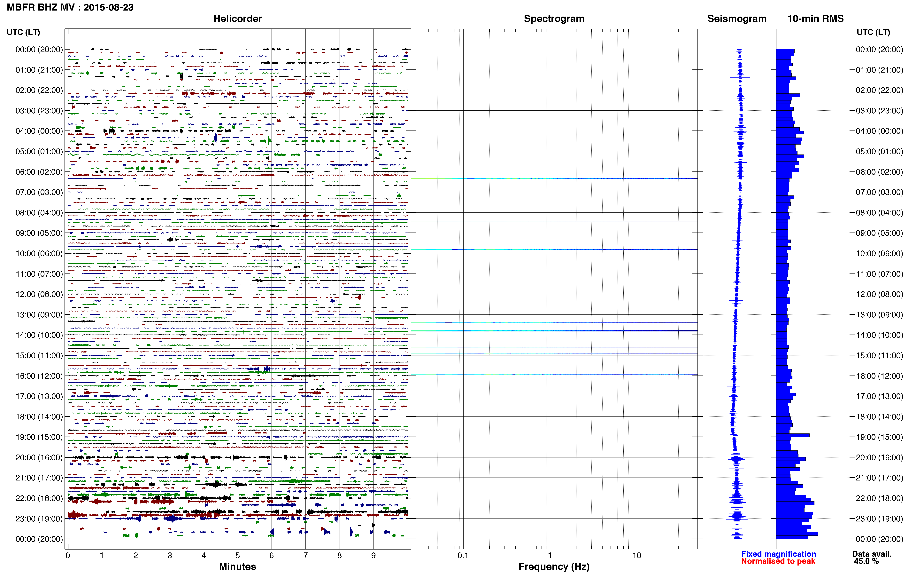Click minute tick label 9
Viewport: 924px width, 578px height.
tap(373, 555)
